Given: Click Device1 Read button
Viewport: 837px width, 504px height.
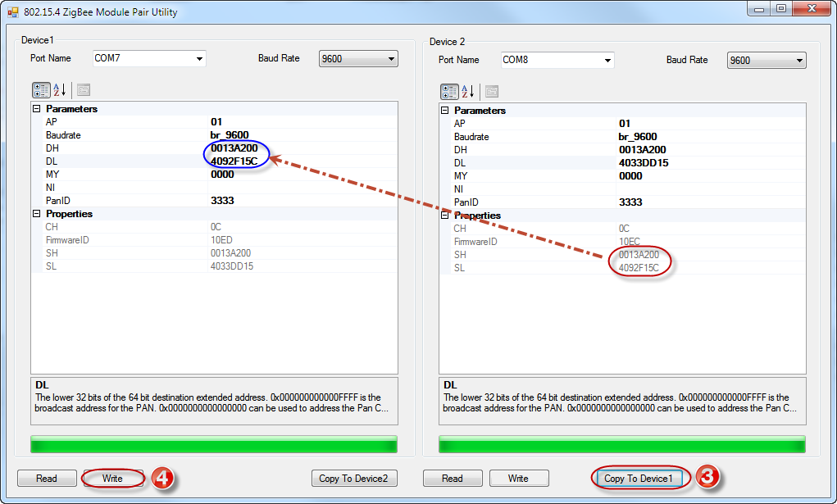Looking at the screenshot, I should [x=47, y=479].
